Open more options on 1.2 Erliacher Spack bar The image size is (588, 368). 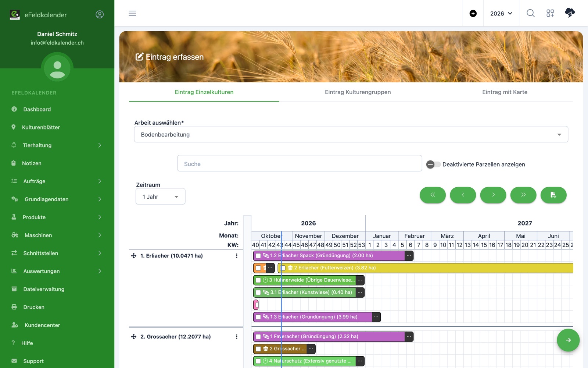pos(409,255)
